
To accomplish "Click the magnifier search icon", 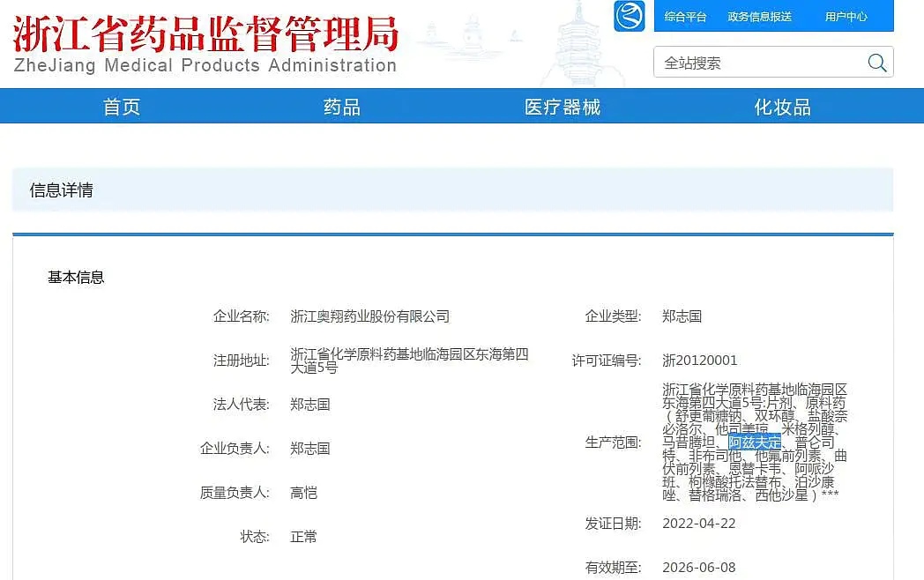I will (x=877, y=63).
